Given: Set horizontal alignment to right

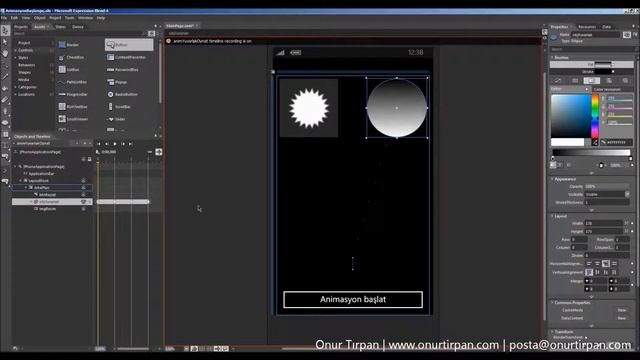Looking at the screenshot, I should click(x=606, y=264).
